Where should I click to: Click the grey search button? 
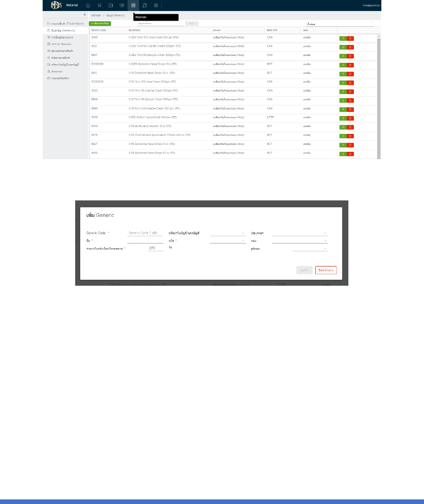[192, 23]
